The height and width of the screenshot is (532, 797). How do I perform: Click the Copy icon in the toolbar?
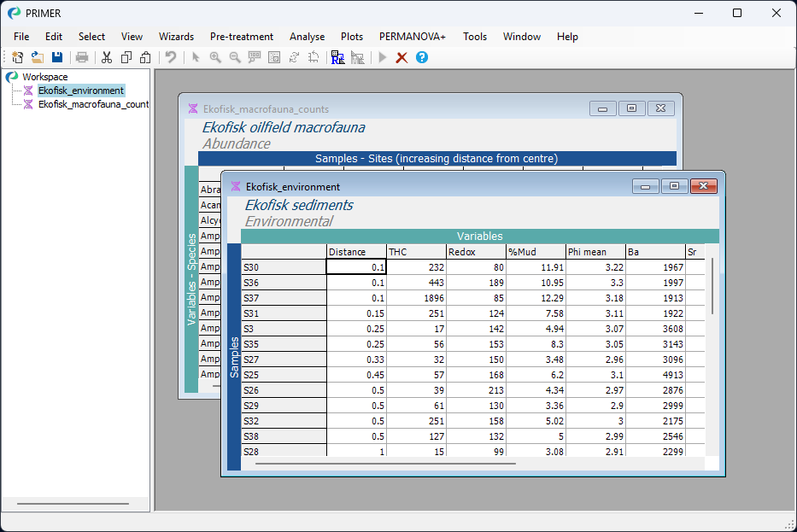126,57
